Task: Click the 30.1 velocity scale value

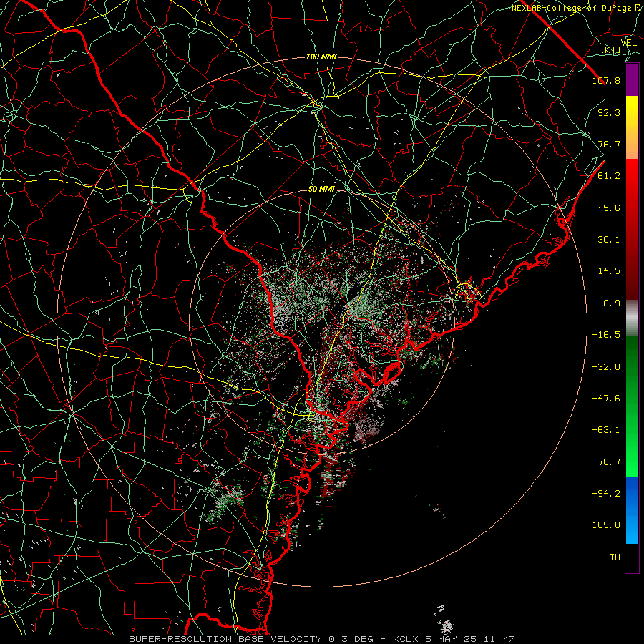Action: pyautogui.click(x=609, y=240)
